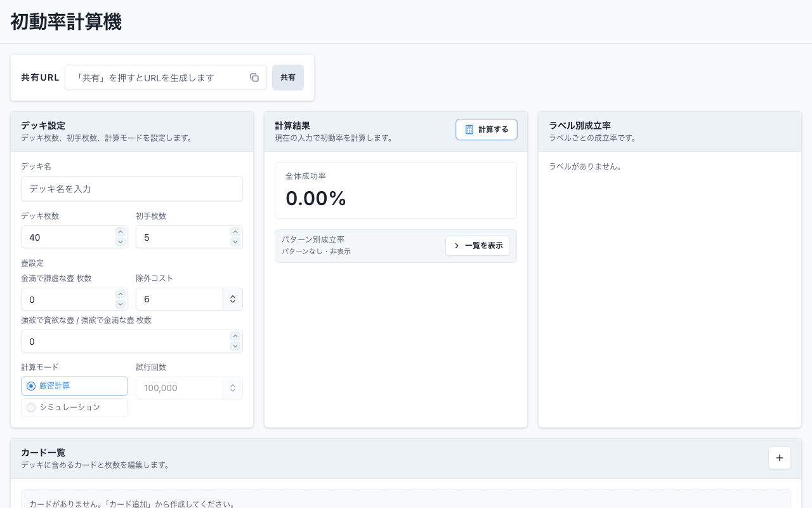Click the 金満で謙虚な壺 枚数 field showing 0

coord(74,299)
